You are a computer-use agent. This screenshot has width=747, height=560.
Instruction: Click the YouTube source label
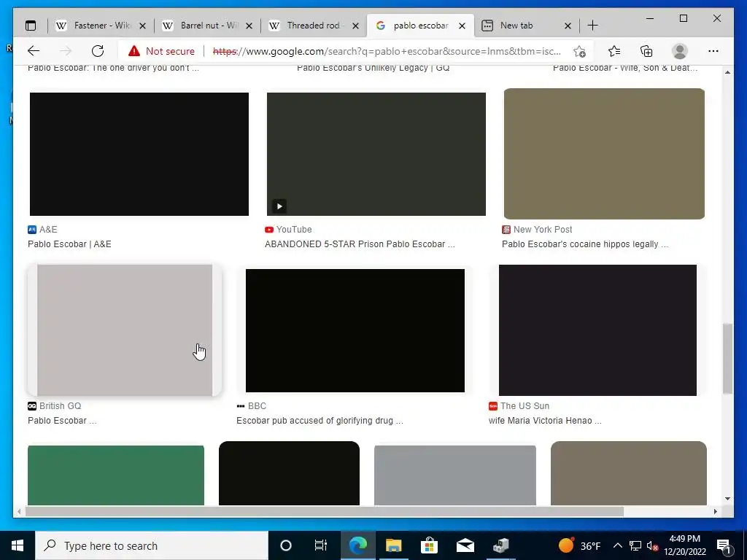click(x=294, y=230)
